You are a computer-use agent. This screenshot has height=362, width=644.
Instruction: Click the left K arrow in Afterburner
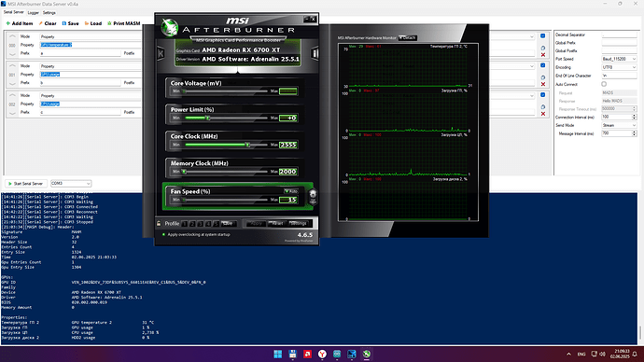click(x=161, y=53)
